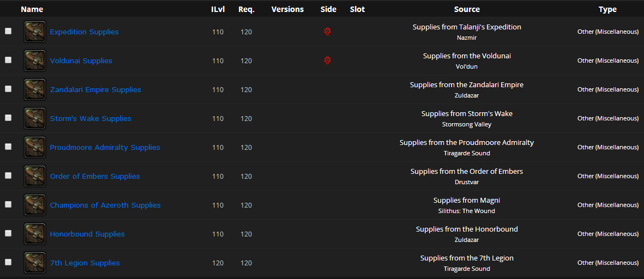This screenshot has height=279, width=644.
Task: Click the Zandalari Empire Supplies item icon
Action: point(35,89)
